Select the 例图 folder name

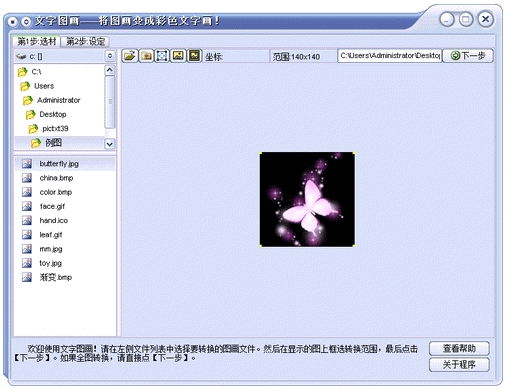click(x=53, y=143)
